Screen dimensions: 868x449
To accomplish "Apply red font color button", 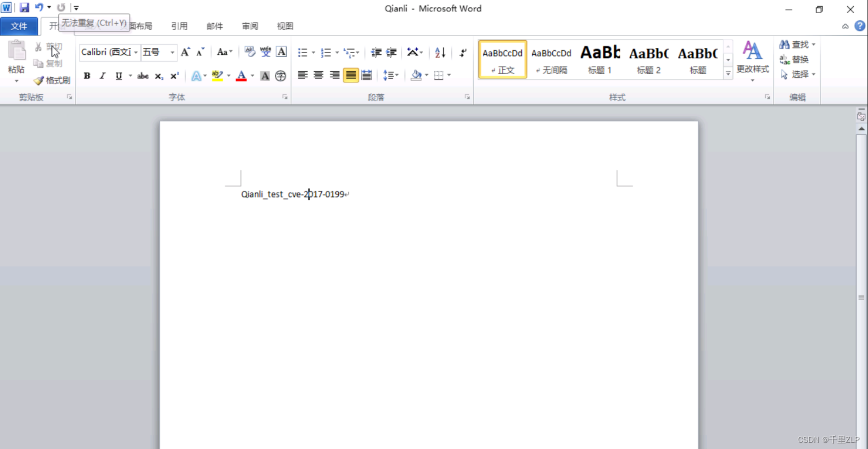I will pos(241,76).
